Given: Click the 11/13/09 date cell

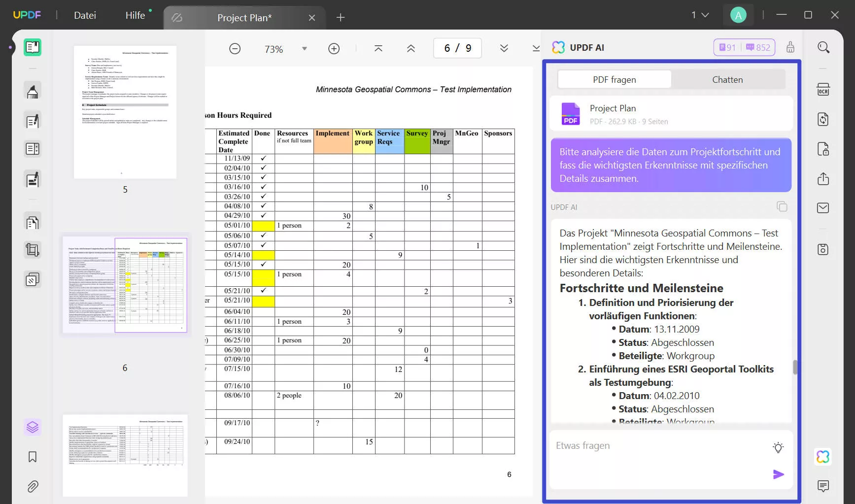Looking at the screenshot, I should tap(234, 159).
